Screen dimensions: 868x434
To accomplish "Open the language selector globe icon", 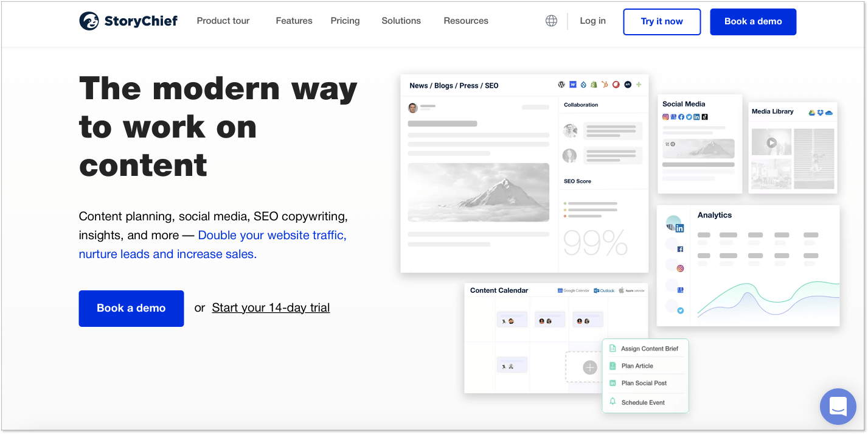I will pos(551,21).
